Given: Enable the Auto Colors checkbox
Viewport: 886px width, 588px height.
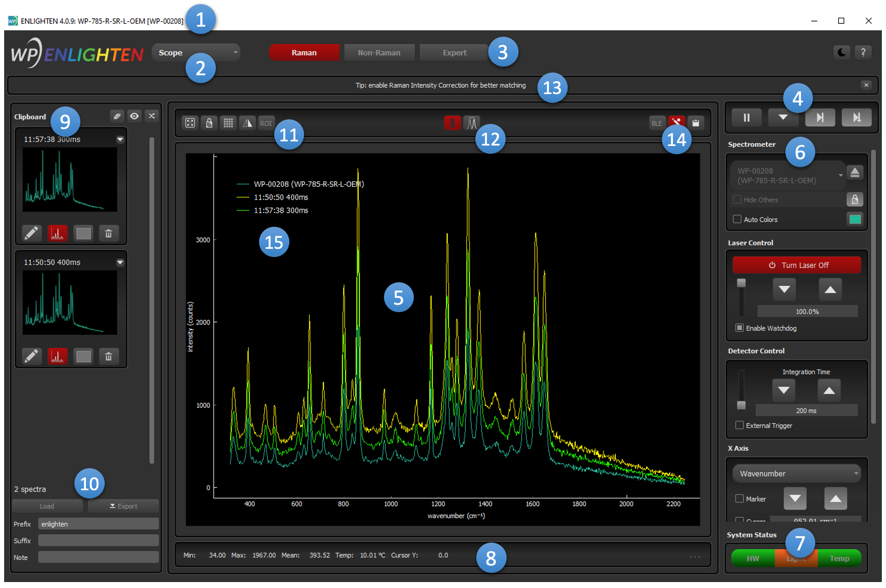Looking at the screenshot, I should point(737,219).
